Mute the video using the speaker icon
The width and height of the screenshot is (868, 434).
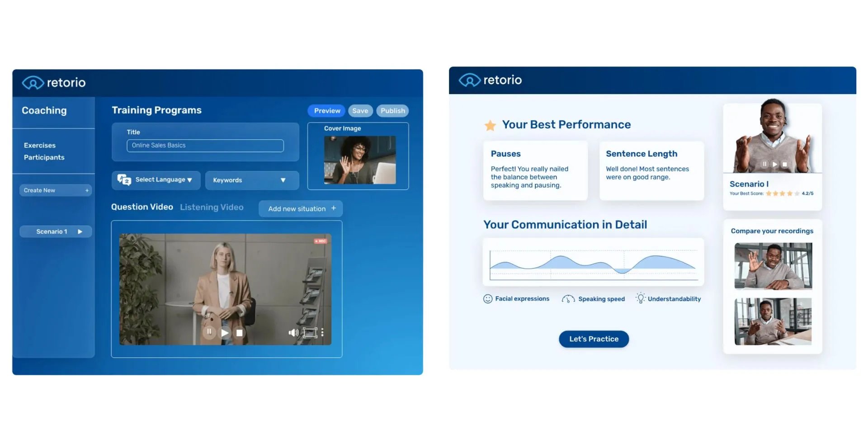click(x=293, y=332)
